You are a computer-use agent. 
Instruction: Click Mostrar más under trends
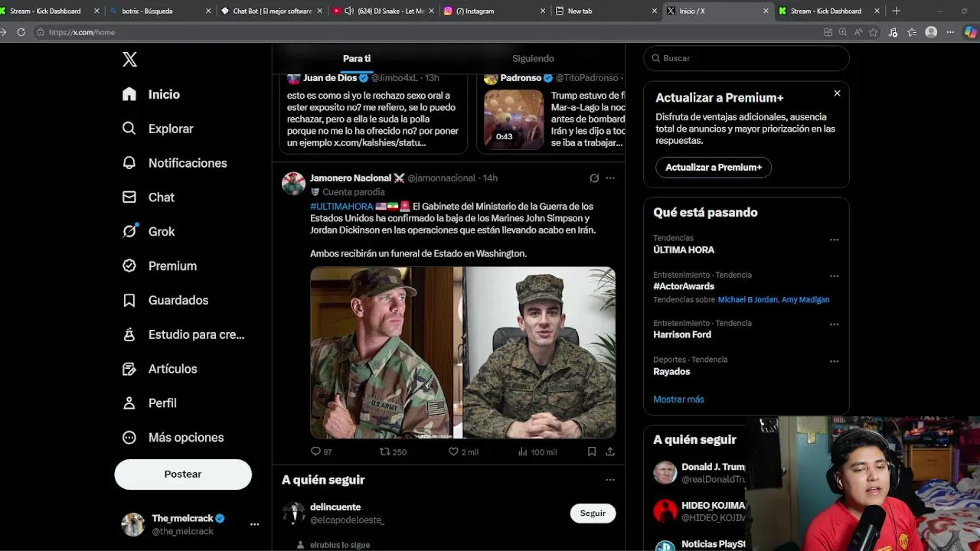click(678, 399)
